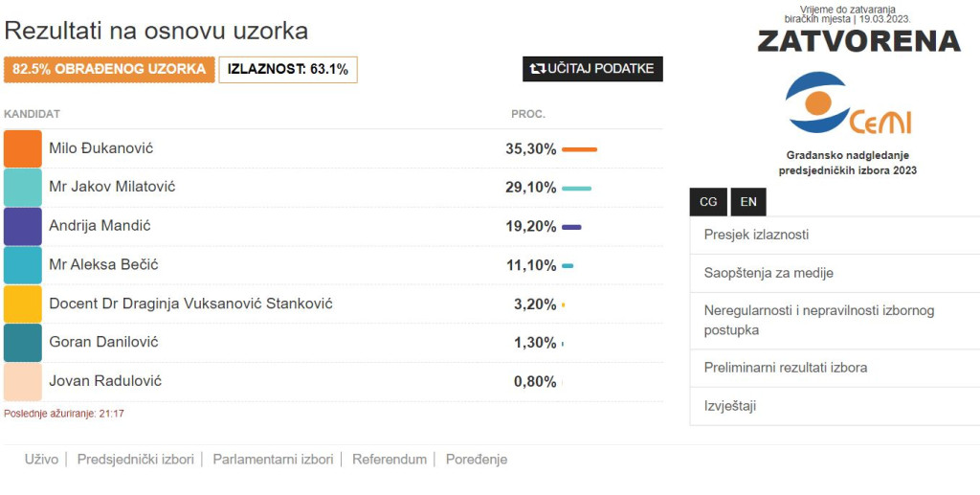The width and height of the screenshot is (980, 495).
Task: Click the peach swatch for Jovan Radulović
Action: coord(23,381)
